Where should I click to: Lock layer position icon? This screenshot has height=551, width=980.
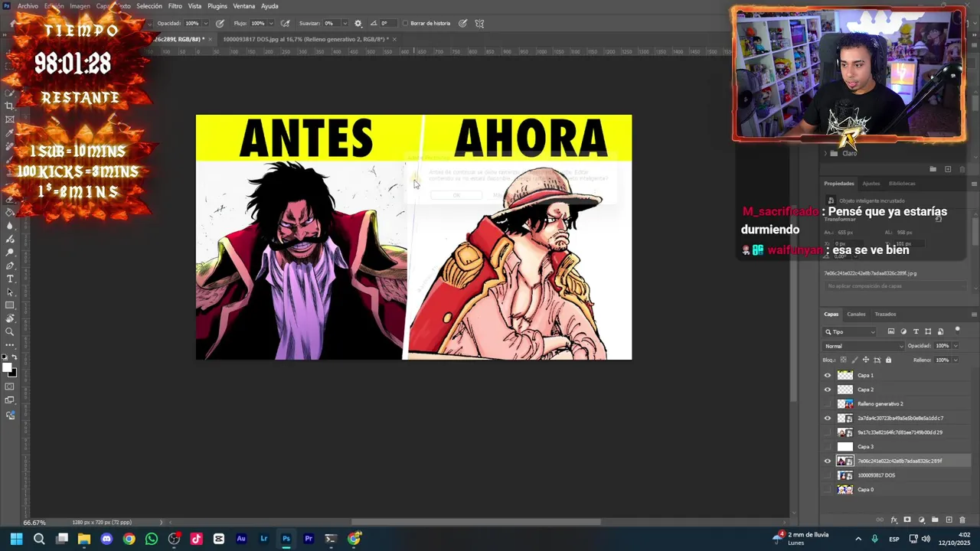866,360
